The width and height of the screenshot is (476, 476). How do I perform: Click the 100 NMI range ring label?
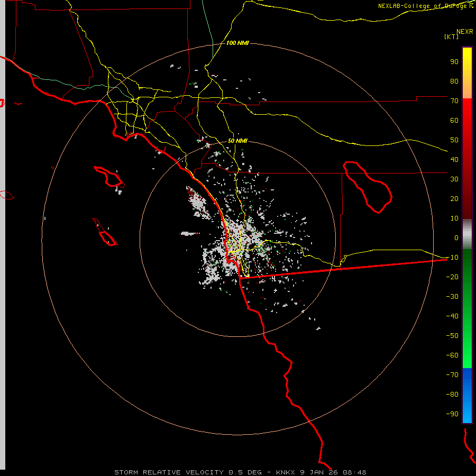point(237,43)
